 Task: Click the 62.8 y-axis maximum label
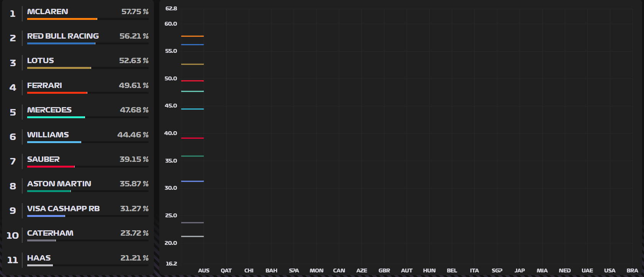click(x=171, y=8)
